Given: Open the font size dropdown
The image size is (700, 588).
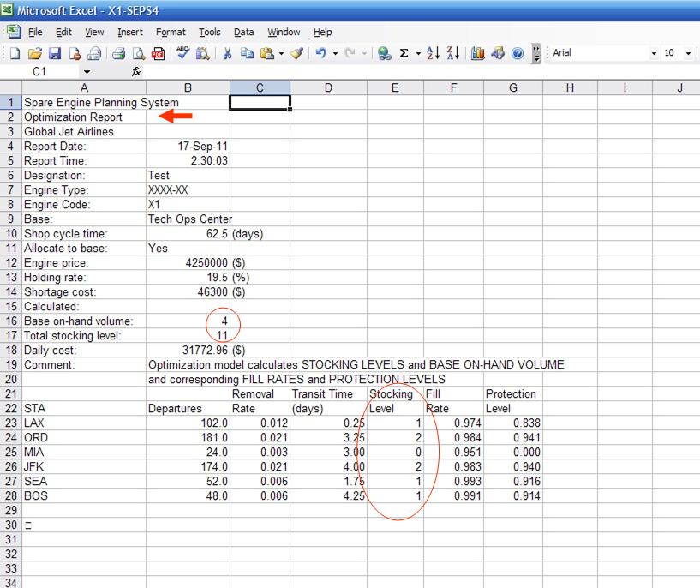Looking at the screenshot, I should pyautogui.click(x=690, y=53).
